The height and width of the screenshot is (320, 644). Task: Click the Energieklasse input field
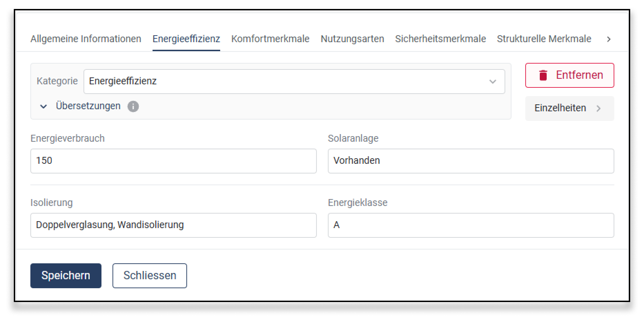click(470, 225)
